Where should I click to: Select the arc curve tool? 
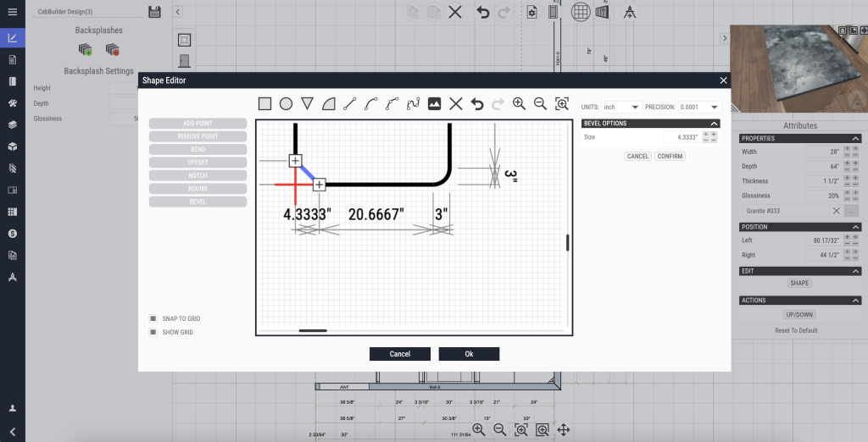(371, 103)
